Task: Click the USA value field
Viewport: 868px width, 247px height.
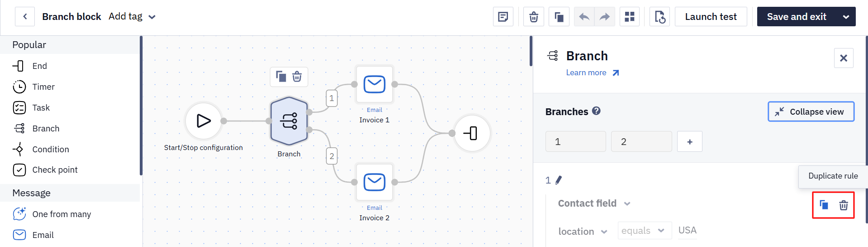Action: pyautogui.click(x=687, y=230)
